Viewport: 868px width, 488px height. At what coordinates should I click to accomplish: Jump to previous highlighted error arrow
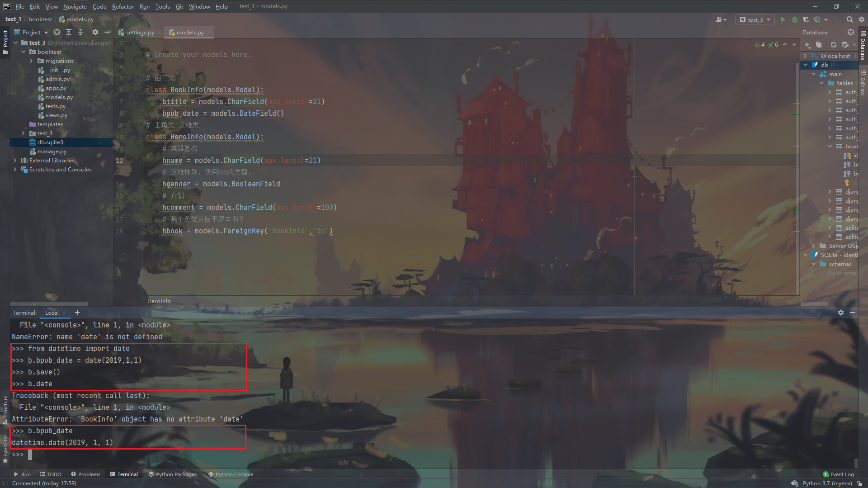pyautogui.click(x=785, y=44)
